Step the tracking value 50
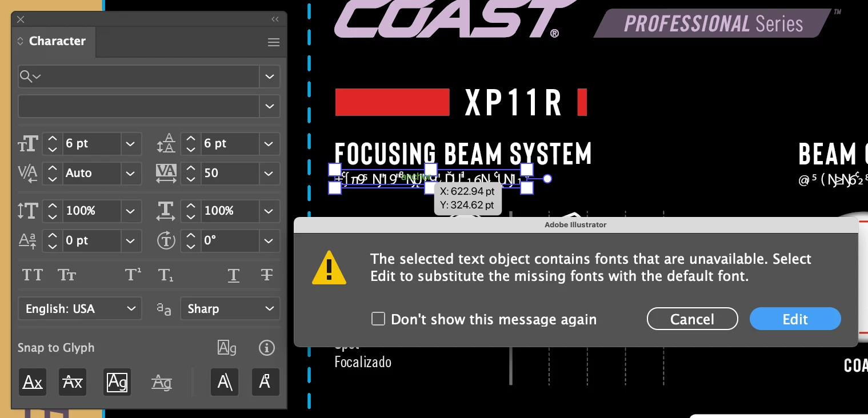Viewport: 868px width, 418px height. [x=191, y=173]
